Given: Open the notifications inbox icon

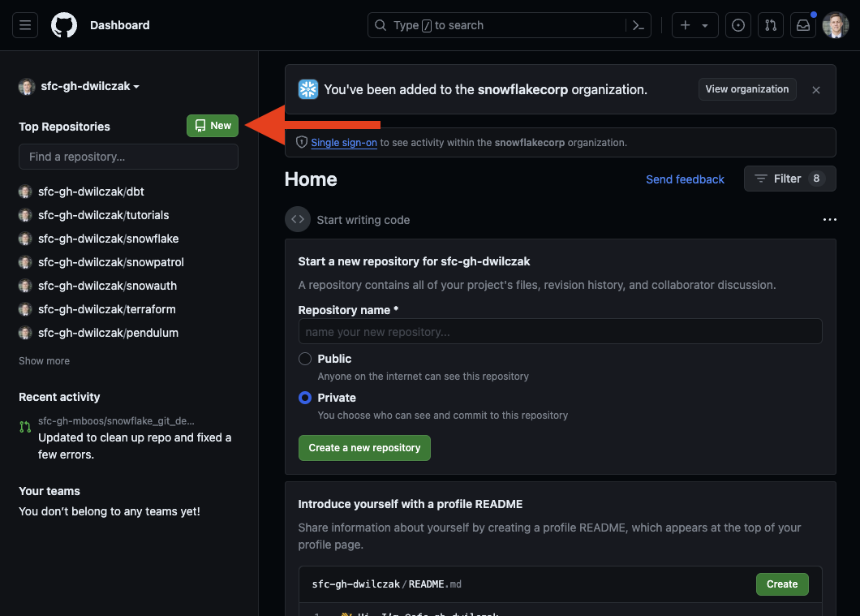Looking at the screenshot, I should point(803,25).
